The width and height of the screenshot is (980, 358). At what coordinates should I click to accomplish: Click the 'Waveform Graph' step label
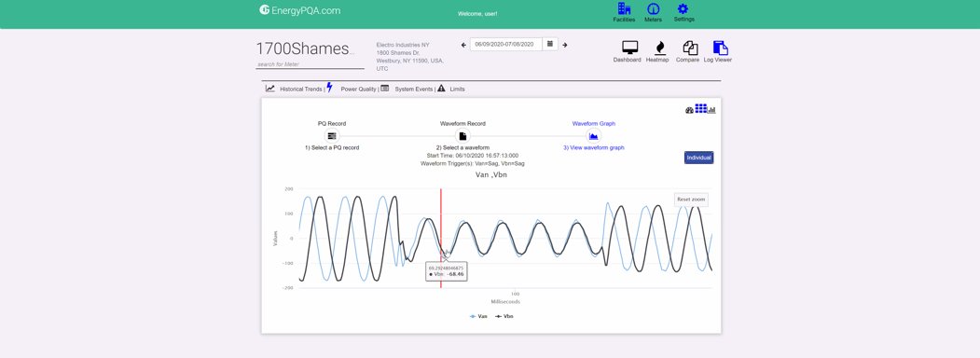coord(594,124)
